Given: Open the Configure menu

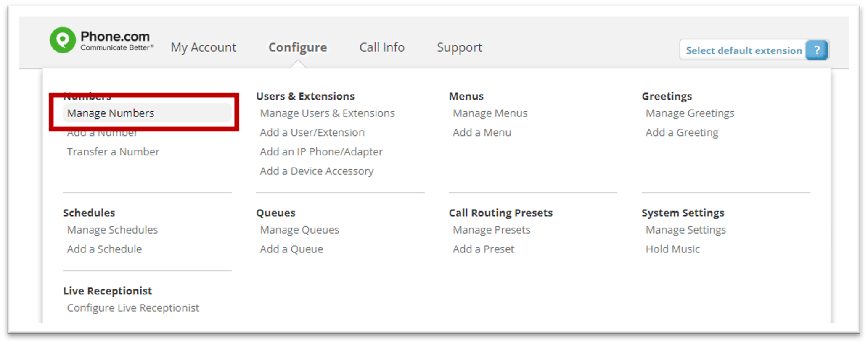Looking at the screenshot, I should point(298,47).
